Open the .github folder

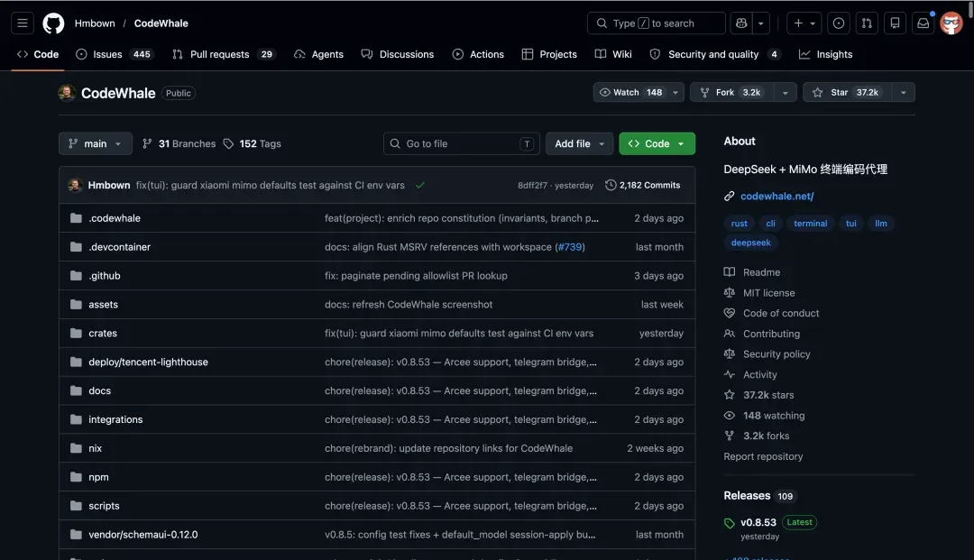(x=105, y=276)
